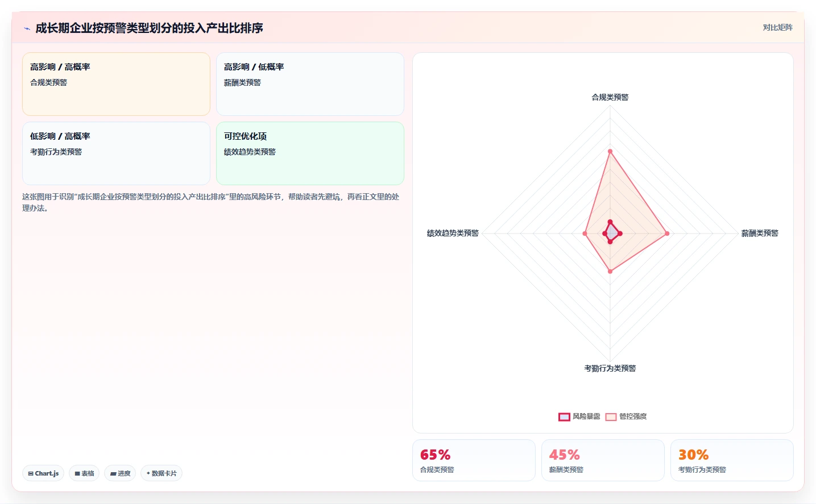The width and height of the screenshot is (816, 504).
Task: Click the 45% 薪酬类预警 stat card
Action: click(603, 460)
